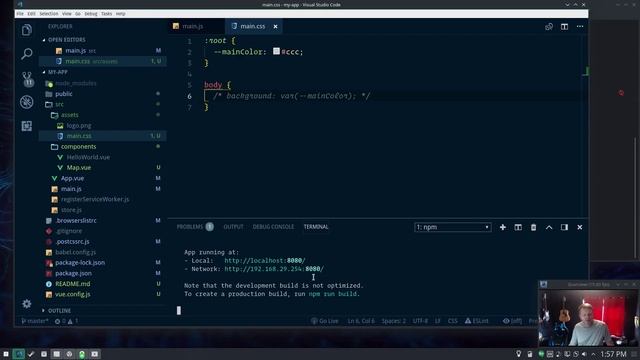Open the View menu

pos(67,14)
